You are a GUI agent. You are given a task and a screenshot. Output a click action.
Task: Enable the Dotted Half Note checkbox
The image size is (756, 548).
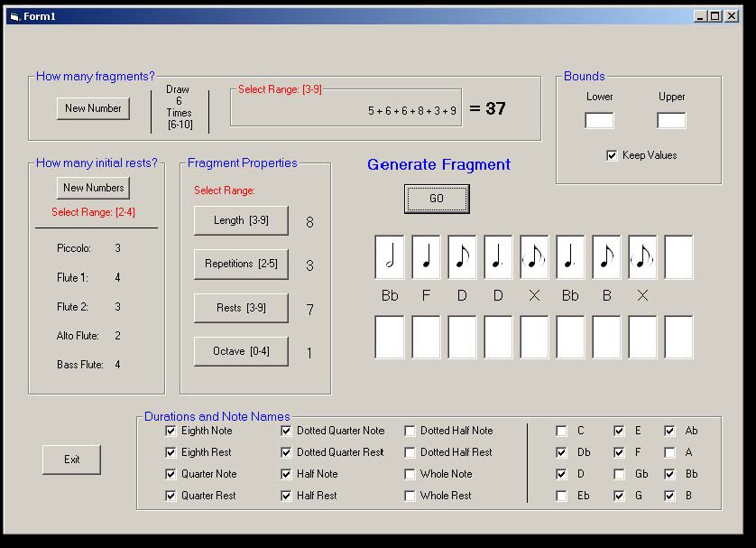410,431
